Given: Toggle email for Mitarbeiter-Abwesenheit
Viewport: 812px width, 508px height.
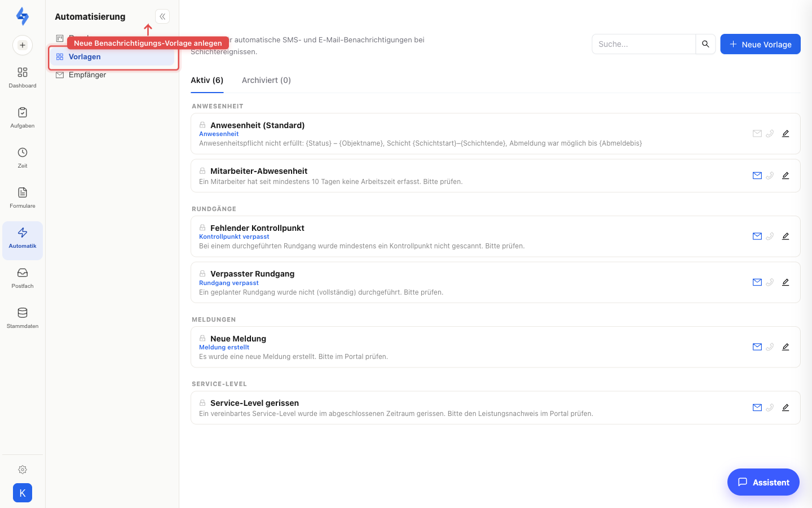Looking at the screenshot, I should pyautogui.click(x=757, y=176).
